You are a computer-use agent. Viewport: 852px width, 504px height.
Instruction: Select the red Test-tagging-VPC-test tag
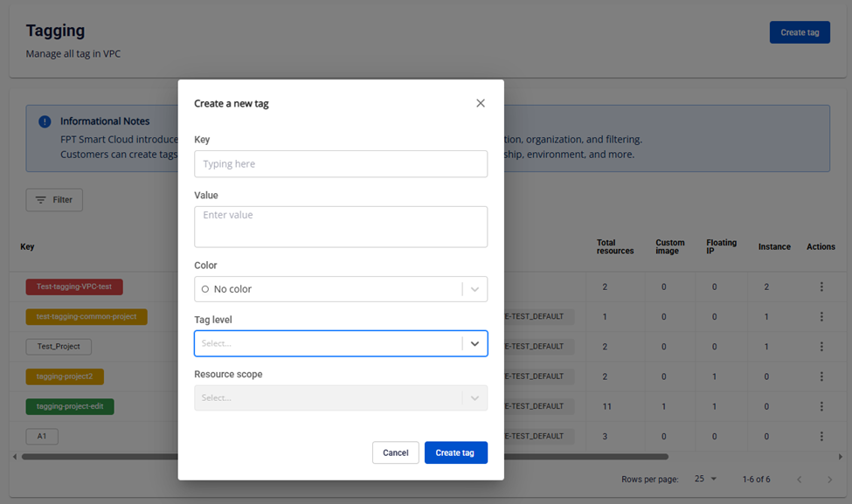74,287
